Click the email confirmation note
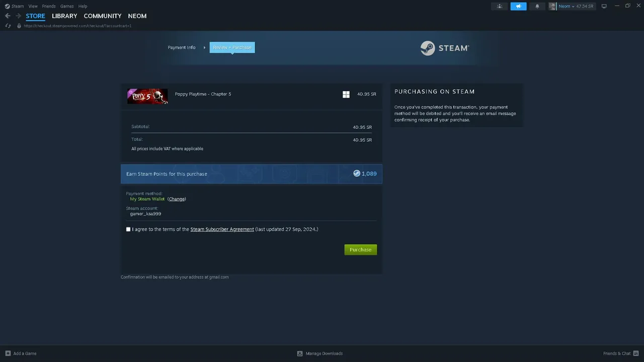Image resolution: width=644 pixels, height=362 pixels. click(x=175, y=277)
